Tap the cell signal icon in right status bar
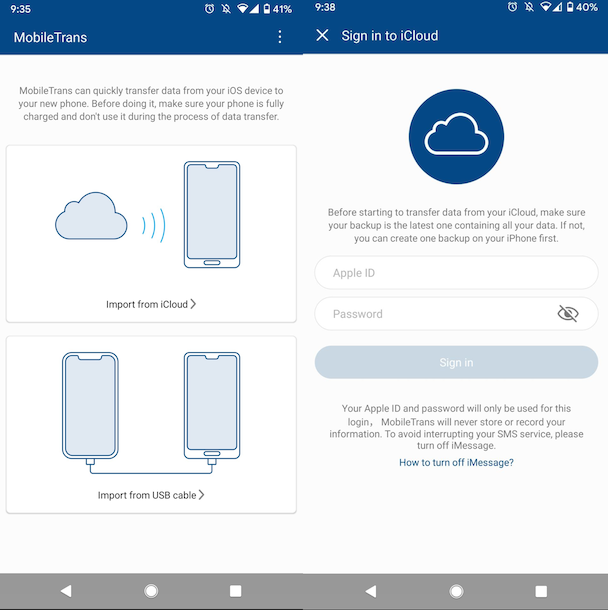The height and width of the screenshot is (610, 608). (x=557, y=7)
